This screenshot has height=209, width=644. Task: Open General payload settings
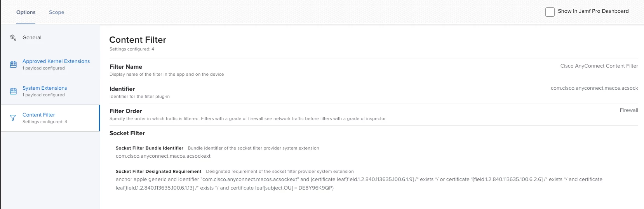click(50, 38)
